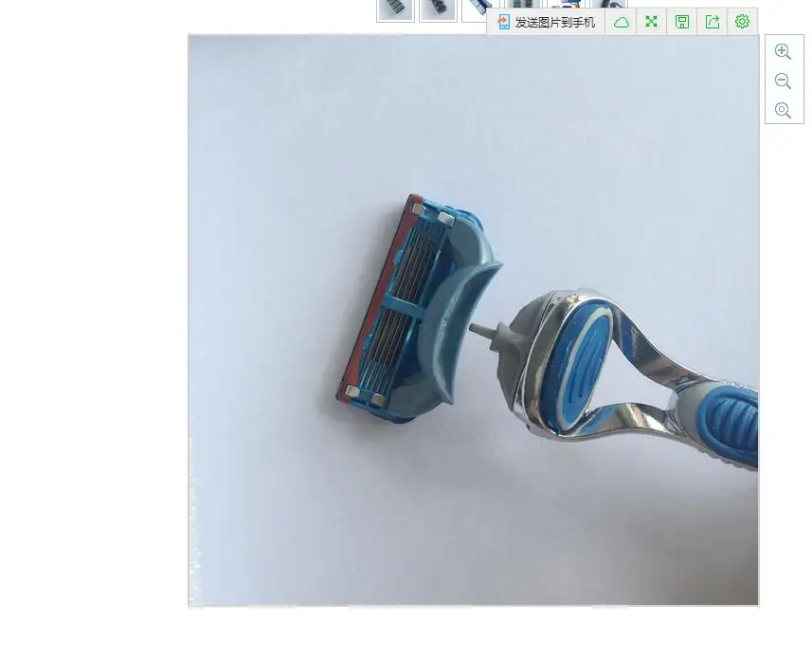Screen dimensions: 812x657
Task: Save the image with the floppy disk icon
Action: pyautogui.click(x=682, y=22)
